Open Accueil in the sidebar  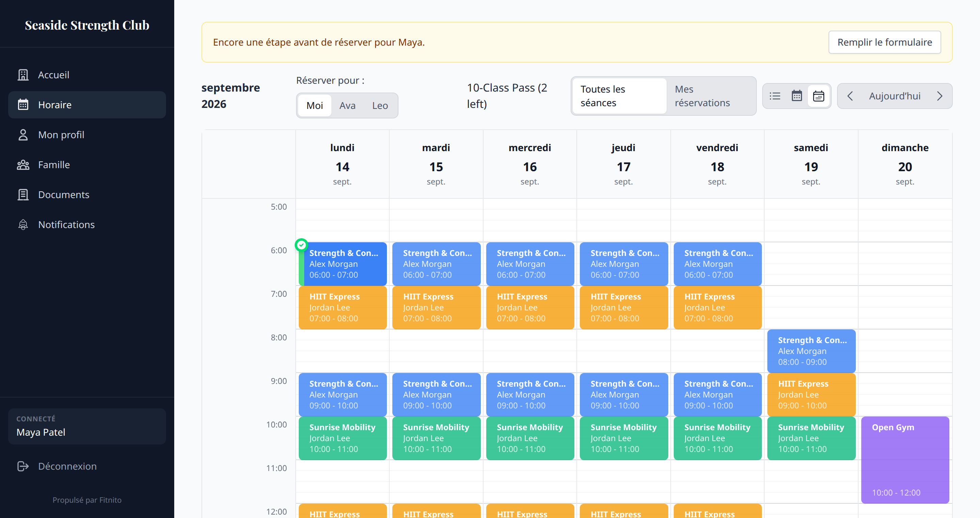pos(87,75)
